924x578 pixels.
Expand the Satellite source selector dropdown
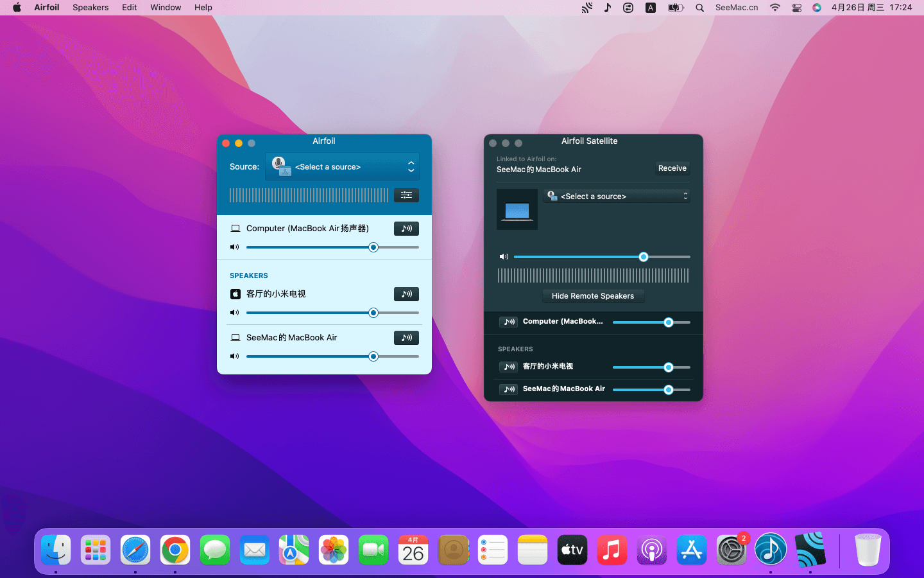(x=617, y=197)
